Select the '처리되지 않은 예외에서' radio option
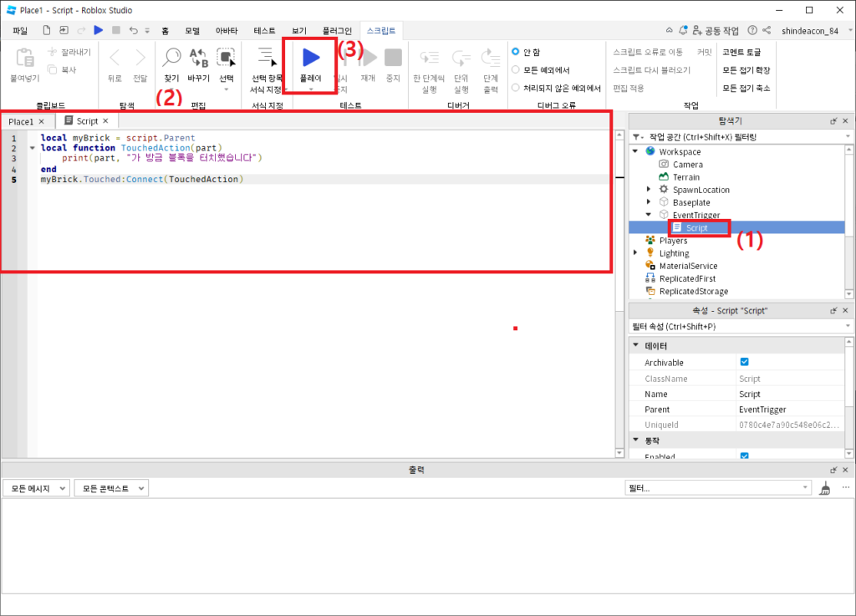This screenshot has width=856, height=616. (x=516, y=88)
